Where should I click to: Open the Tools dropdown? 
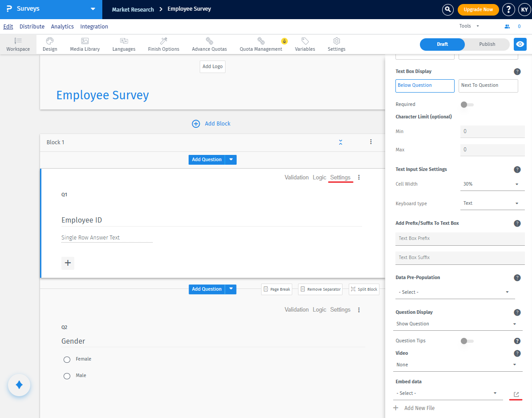[469, 26]
